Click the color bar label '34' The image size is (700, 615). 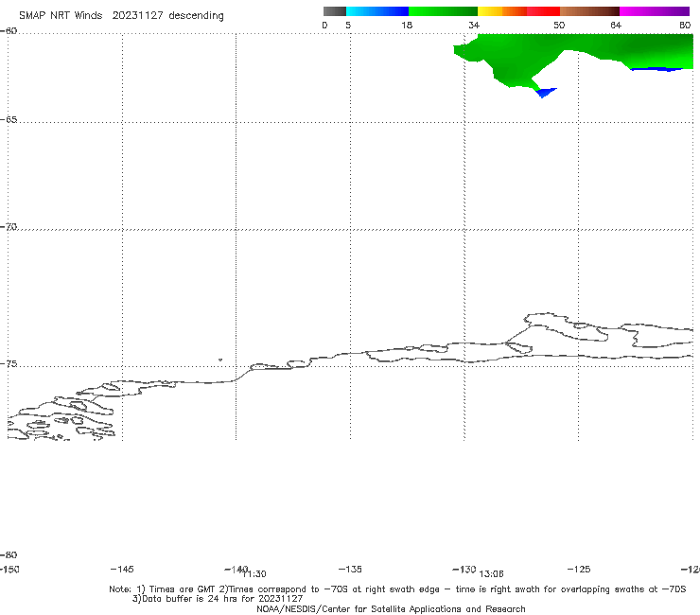point(474,25)
